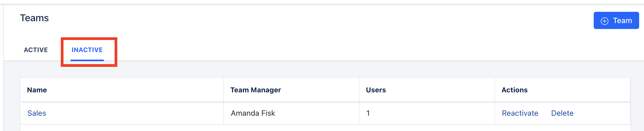Image resolution: width=644 pixels, height=131 pixels.
Task: Click the plus circle icon beside Team
Action: tap(604, 21)
